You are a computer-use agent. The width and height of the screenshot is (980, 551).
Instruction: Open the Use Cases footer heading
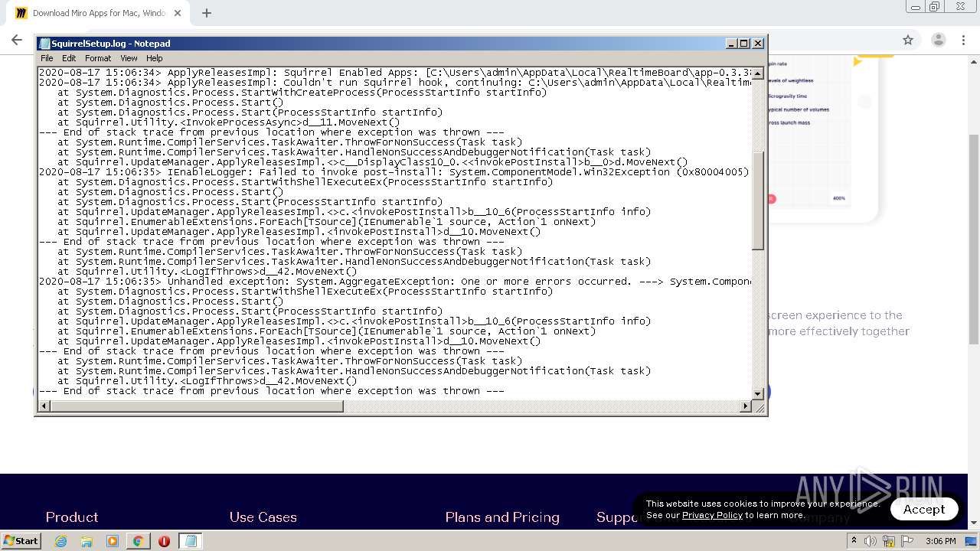pos(263,517)
